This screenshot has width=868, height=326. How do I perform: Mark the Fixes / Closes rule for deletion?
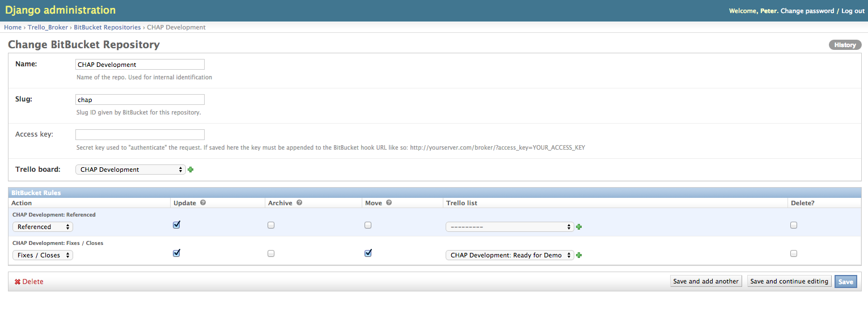coord(794,253)
